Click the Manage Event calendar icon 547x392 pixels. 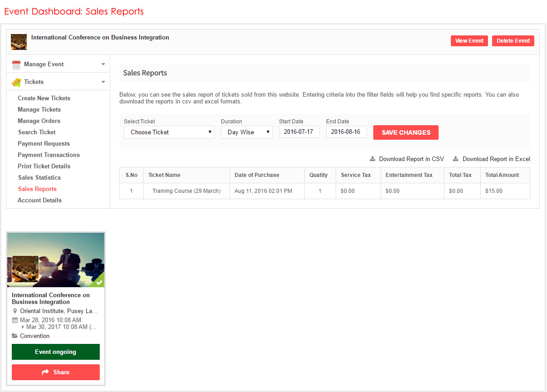click(16, 64)
